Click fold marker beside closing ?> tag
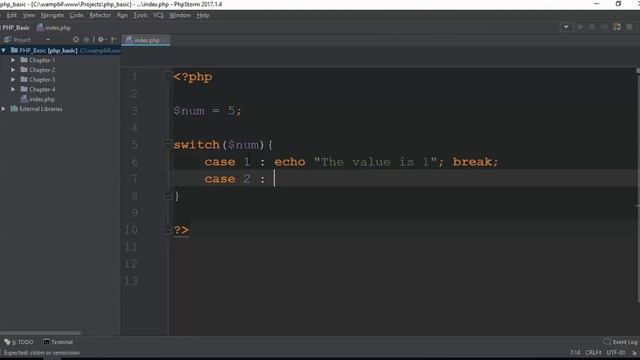The height and width of the screenshot is (360, 640). click(168, 230)
